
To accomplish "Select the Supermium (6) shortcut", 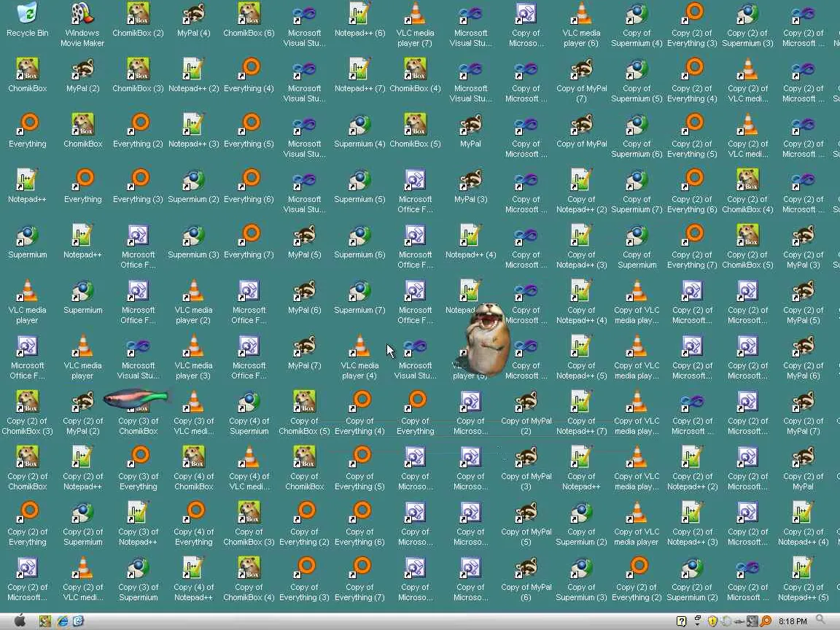I will pos(359,241).
